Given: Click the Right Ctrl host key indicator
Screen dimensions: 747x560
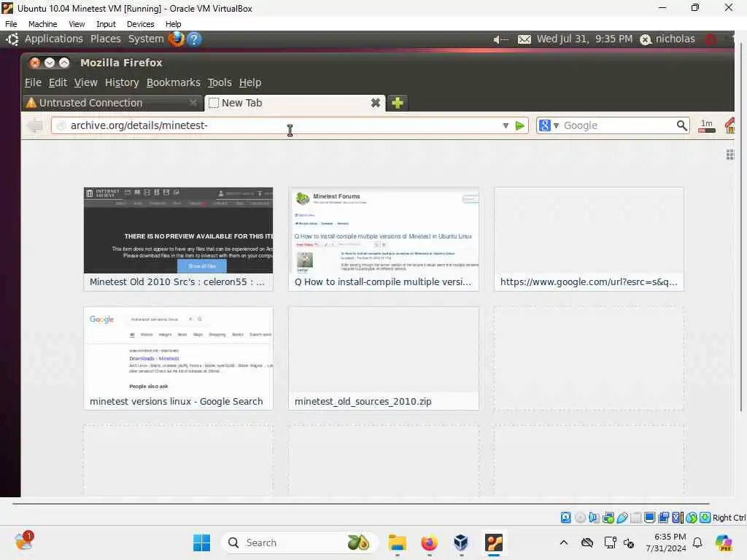Looking at the screenshot, I should click(x=729, y=518).
